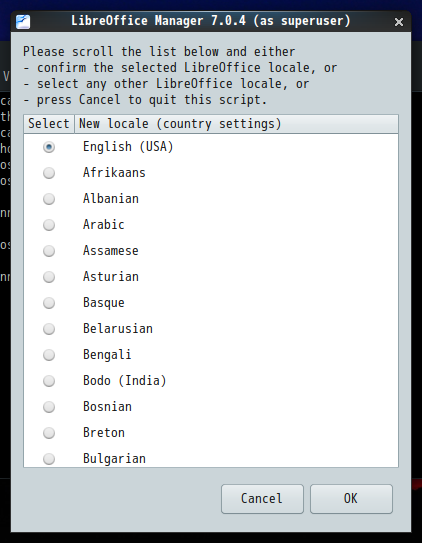
Task: Choose the Breton locale radio button
Action: pyautogui.click(x=49, y=433)
